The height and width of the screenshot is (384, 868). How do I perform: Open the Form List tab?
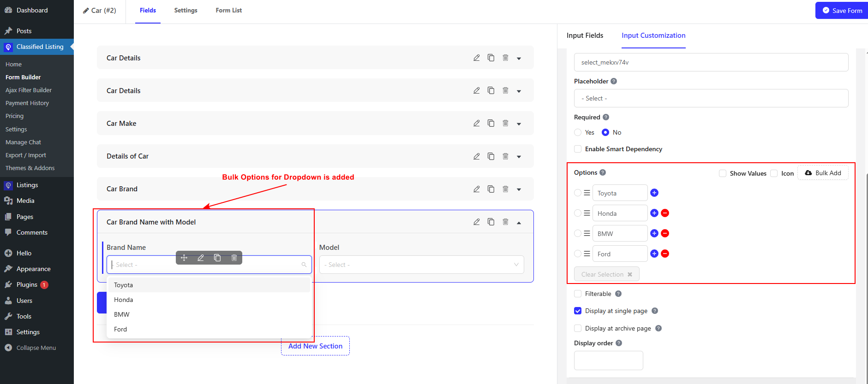[229, 10]
